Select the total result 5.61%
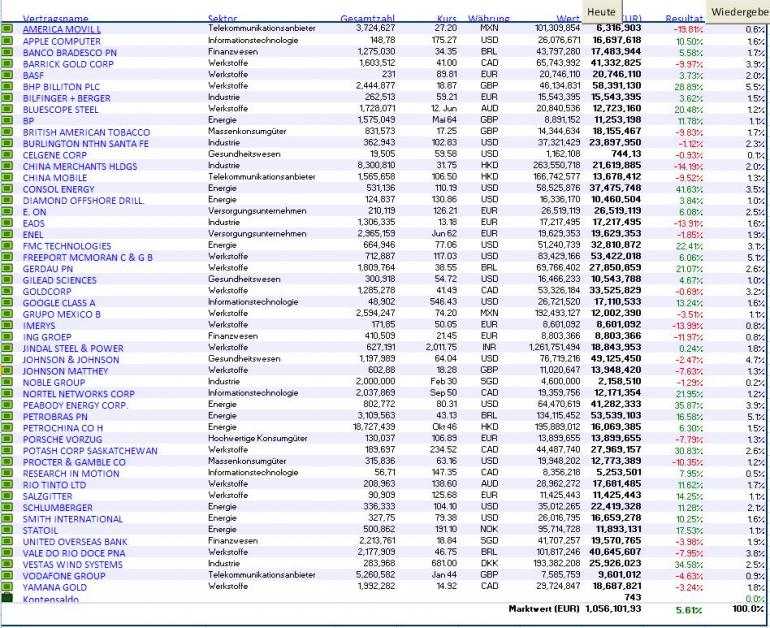770x628 pixels. click(x=689, y=610)
